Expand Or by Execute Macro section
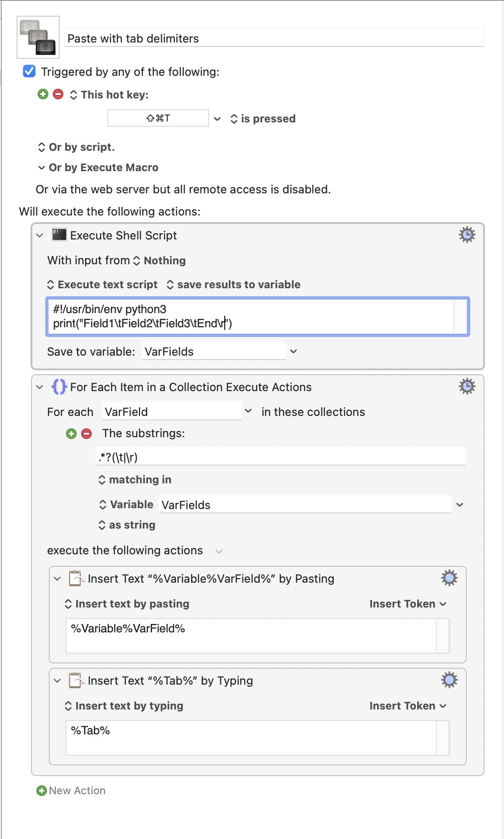504x839 pixels. coord(41,168)
